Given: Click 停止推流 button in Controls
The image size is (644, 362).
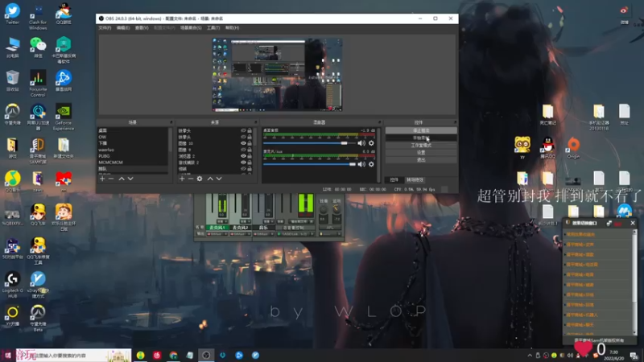Looking at the screenshot, I should 421,130.
